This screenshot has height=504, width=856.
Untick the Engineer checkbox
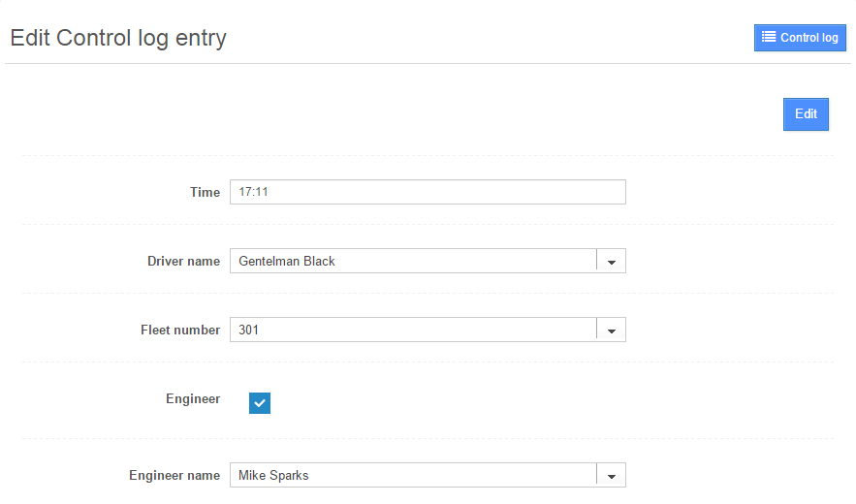(260, 403)
